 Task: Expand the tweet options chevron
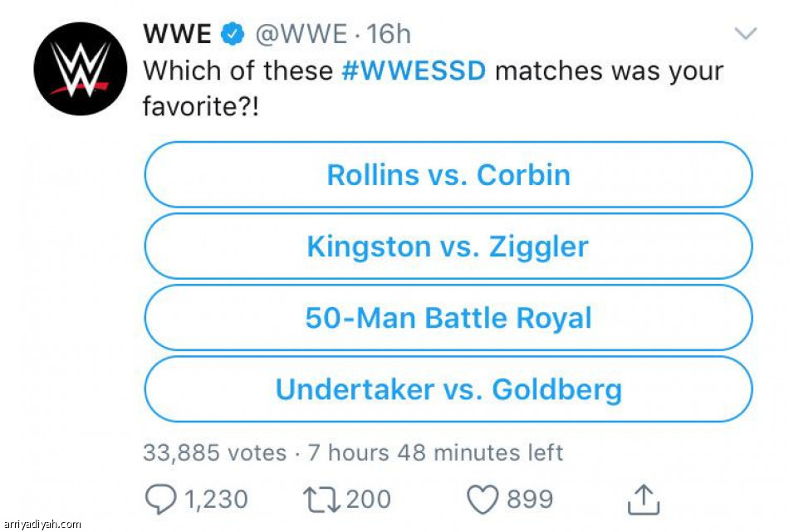pyautogui.click(x=746, y=34)
